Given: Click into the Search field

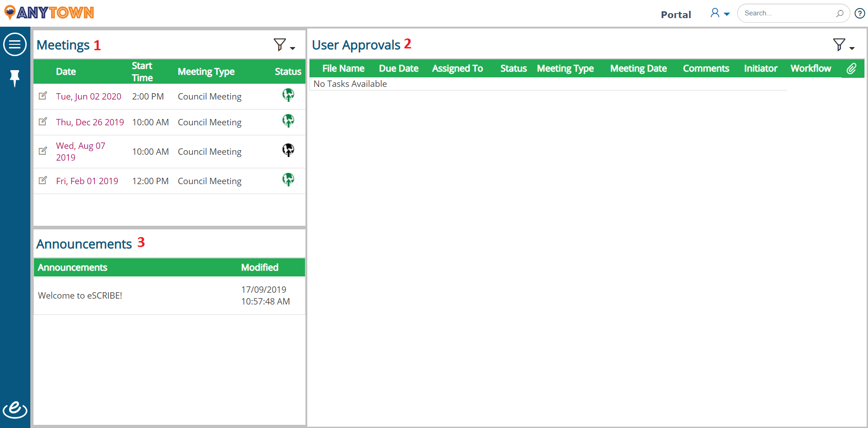Looking at the screenshot, I should point(787,13).
